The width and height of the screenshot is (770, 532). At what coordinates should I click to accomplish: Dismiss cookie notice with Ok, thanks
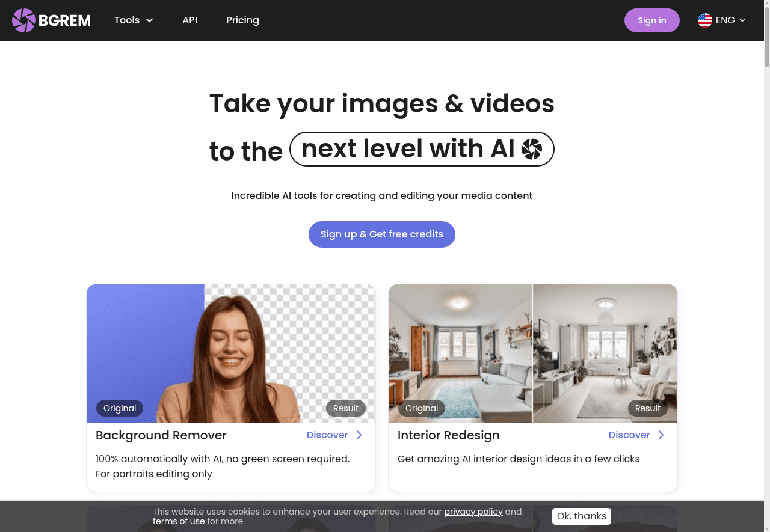point(581,516)
